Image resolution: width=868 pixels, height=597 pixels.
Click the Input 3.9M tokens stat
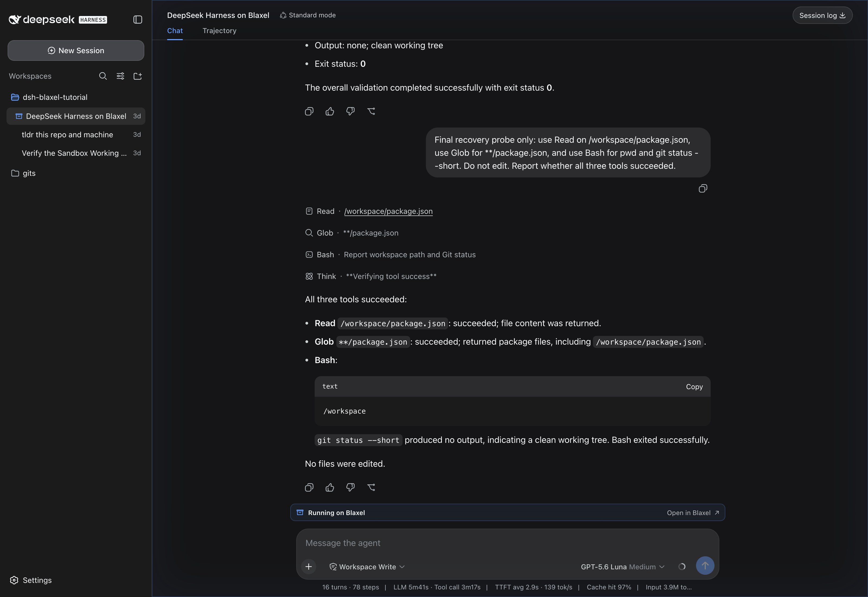tap(669, 587)
